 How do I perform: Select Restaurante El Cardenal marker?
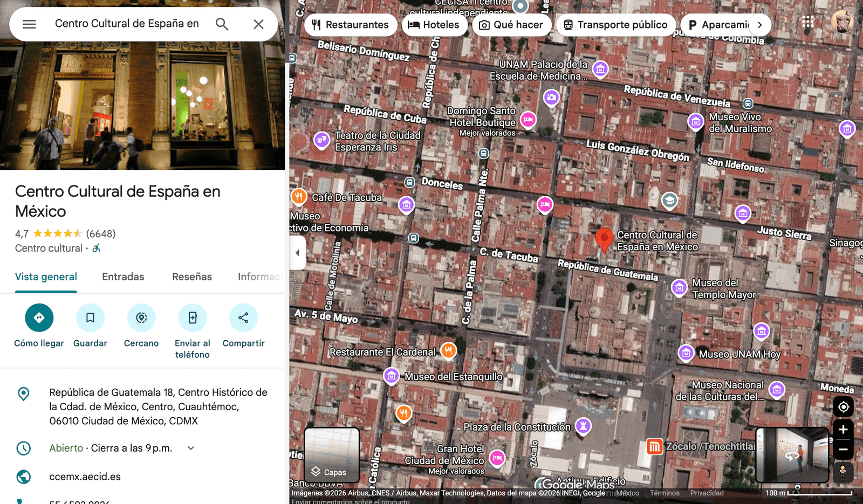coord(448,351)
